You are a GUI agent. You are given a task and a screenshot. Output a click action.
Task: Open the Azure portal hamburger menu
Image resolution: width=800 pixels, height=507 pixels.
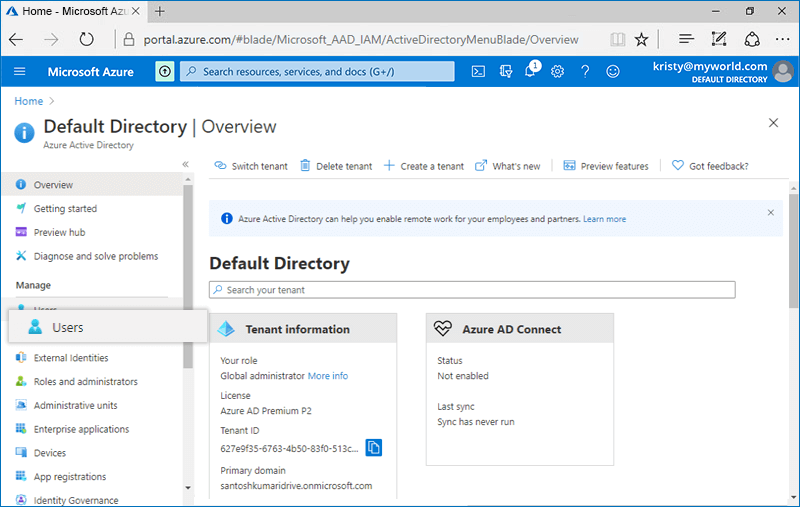[x=20, y=72]
